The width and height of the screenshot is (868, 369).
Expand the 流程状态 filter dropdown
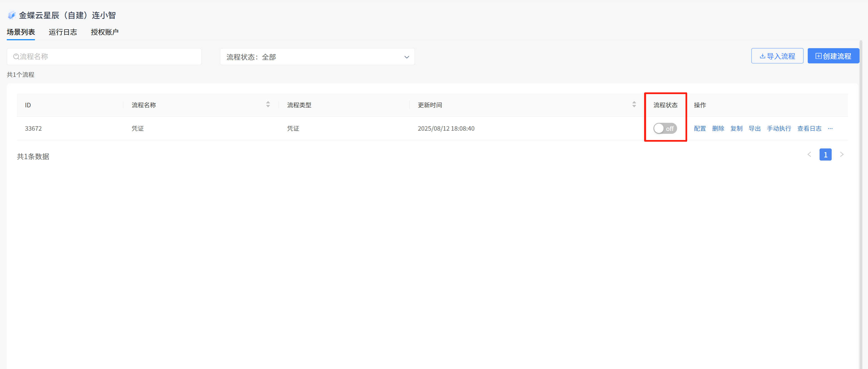317,57
